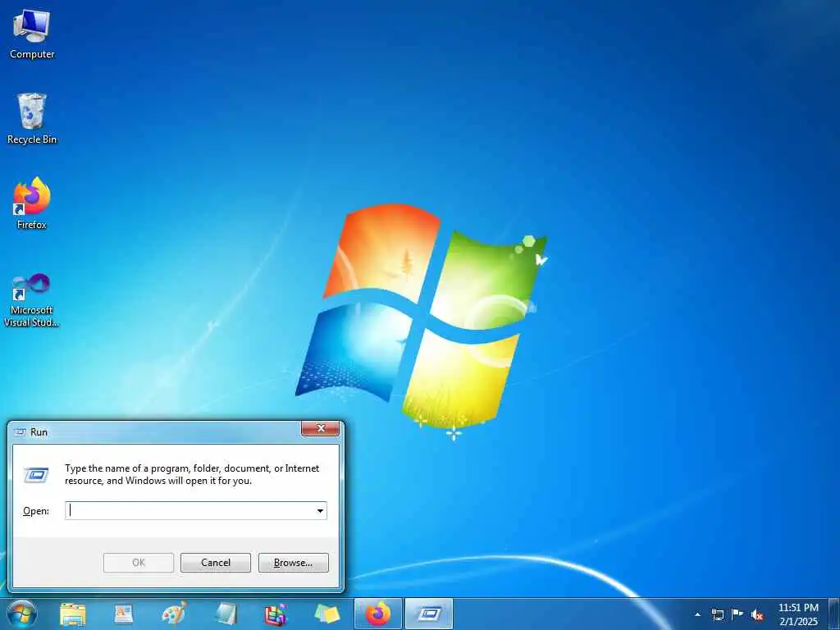
Task: Click the muted volume tray icon
Action: click(x=757, y=614)
